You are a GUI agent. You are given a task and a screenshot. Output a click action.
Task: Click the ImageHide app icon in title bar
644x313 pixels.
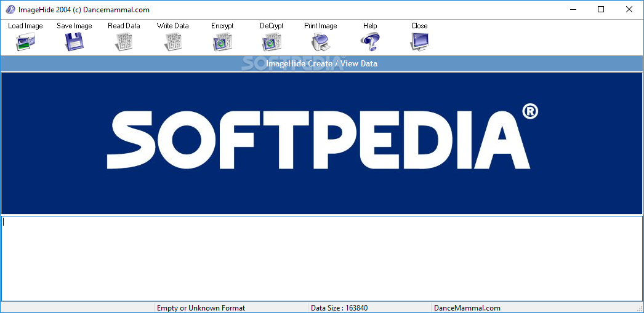pyautogui.click(x=10, y=9)
